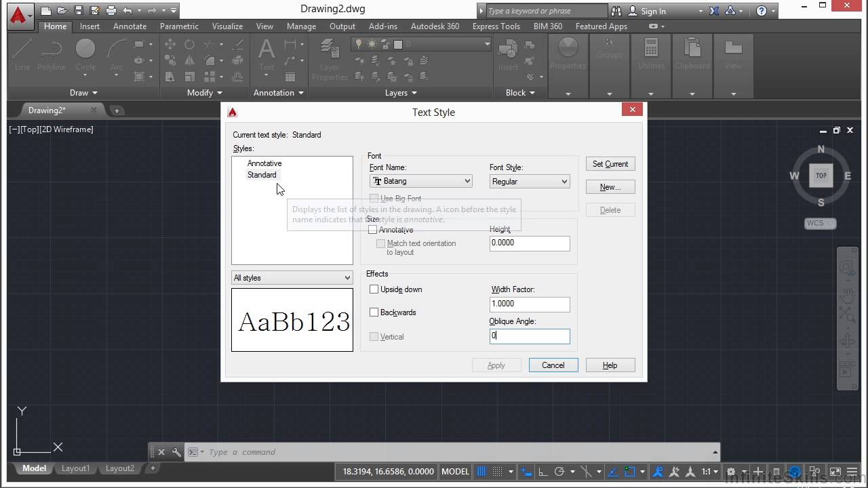The height and width of the screenshot is (488, 868).
Task: Click the Height input field
Action: point(530,243)
